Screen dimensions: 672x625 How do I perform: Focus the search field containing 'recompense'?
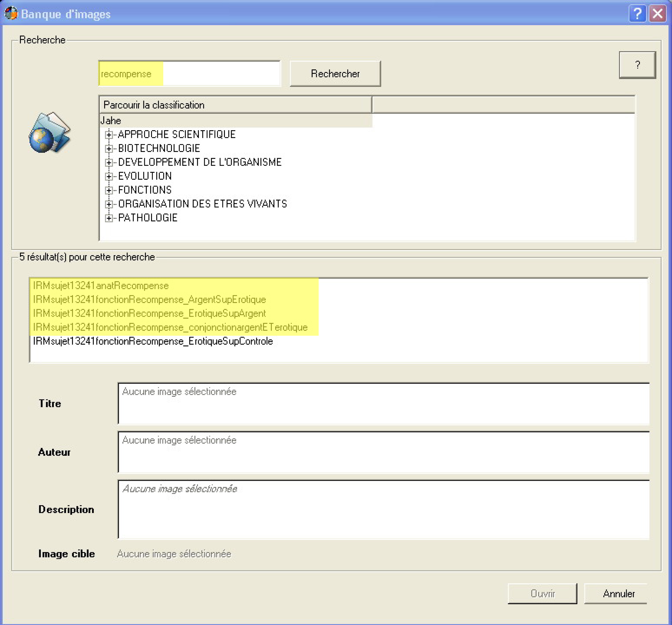[x=189, y=74]
